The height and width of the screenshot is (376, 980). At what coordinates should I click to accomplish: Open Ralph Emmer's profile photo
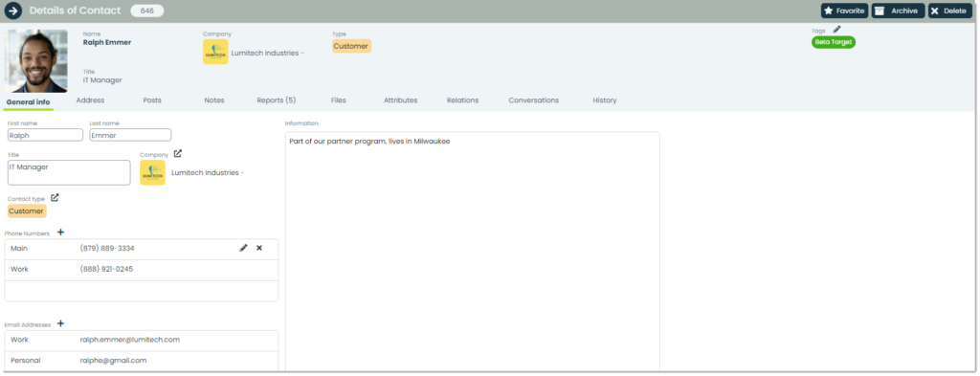coord(36,61)
